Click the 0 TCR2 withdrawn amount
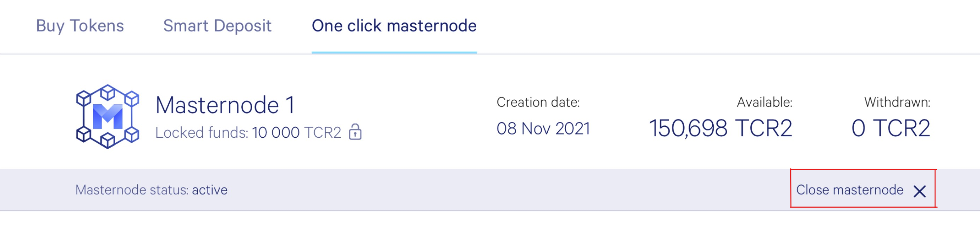The height and width of the screenshot is (235, 980). (x=891, y=128)
